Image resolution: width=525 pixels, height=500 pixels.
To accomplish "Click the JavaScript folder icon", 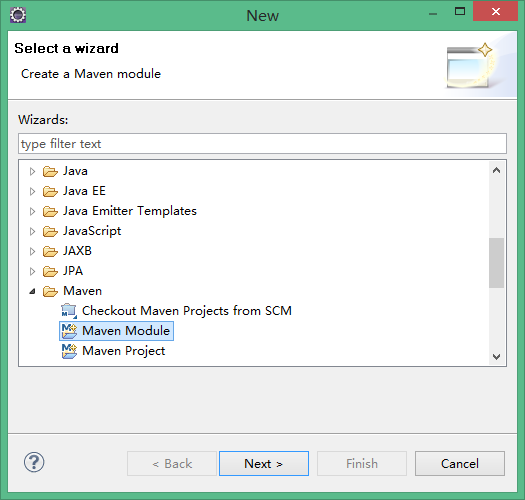I will coord(50,231).
